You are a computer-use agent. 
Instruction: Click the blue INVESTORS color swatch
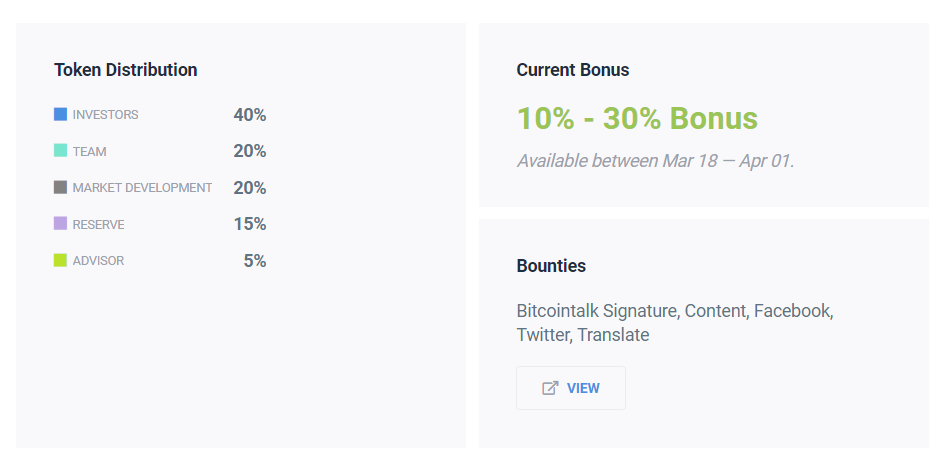click(x=60, y=114)
